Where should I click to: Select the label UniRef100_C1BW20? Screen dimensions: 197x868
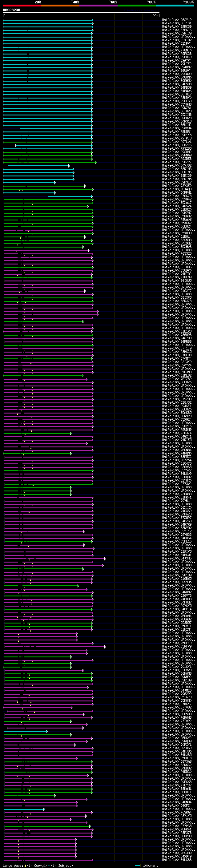[x=177, y=209]
